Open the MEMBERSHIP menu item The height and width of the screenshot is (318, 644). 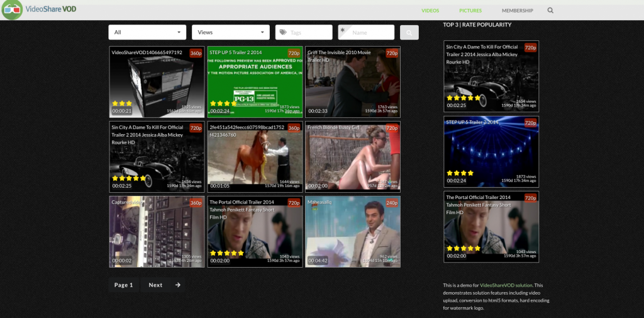click(518, 11)
